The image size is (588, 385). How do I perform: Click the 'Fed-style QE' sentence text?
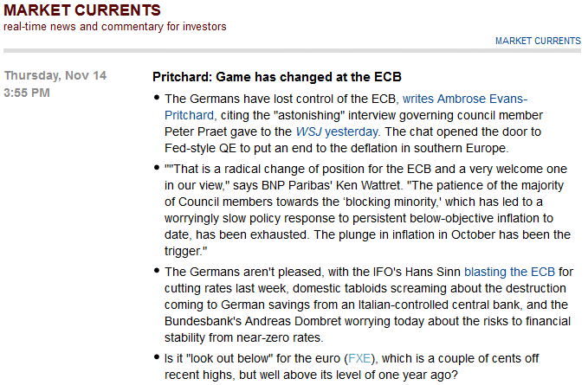click(x=336, y=148)
